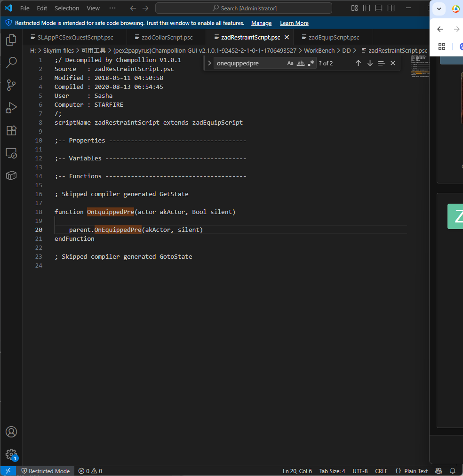Go back in editor navigation history
463x476 pixels.
(x=133, y=8)
